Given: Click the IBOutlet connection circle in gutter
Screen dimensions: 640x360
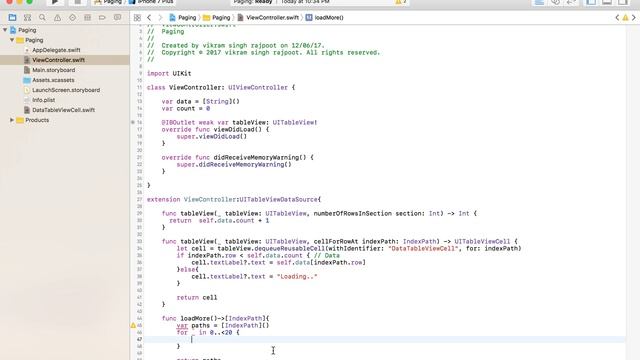Looking at the screenshot, I should tap(133, 122).
